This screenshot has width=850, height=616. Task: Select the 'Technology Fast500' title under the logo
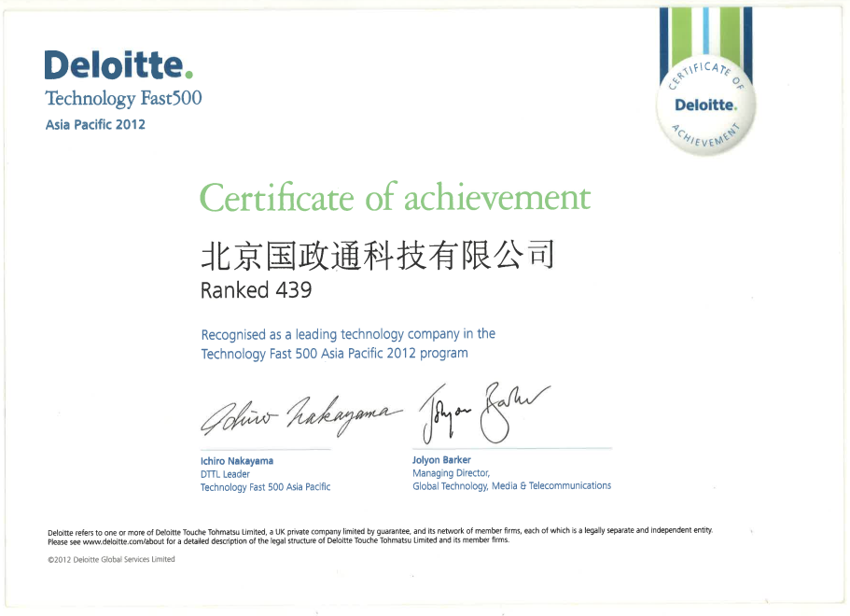[x=123, y=98]
